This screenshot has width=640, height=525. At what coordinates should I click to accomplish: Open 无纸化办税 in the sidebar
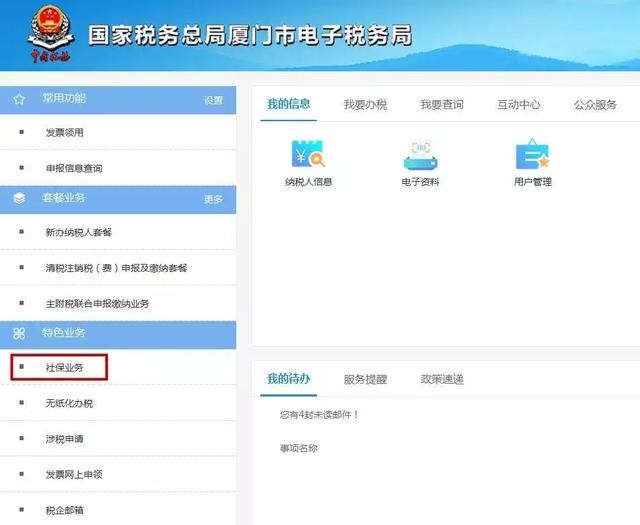pyautogui.click(x=69, y=403)
